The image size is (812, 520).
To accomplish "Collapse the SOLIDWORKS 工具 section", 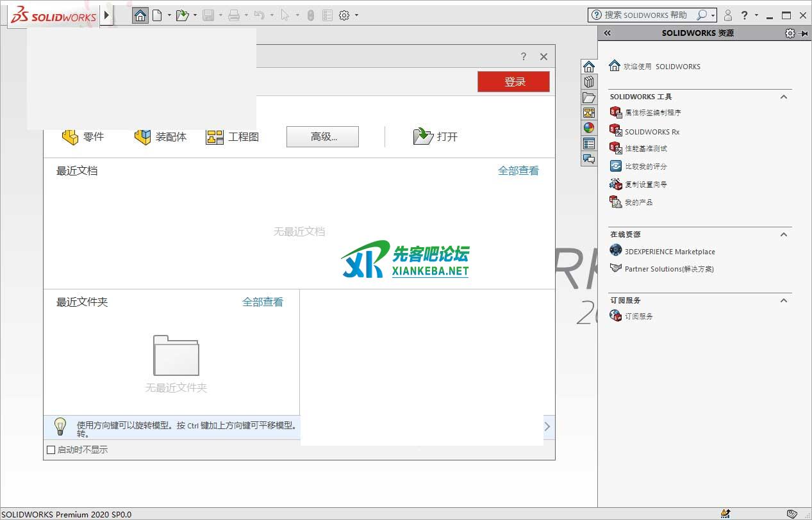I will click(x=783, y=97).
